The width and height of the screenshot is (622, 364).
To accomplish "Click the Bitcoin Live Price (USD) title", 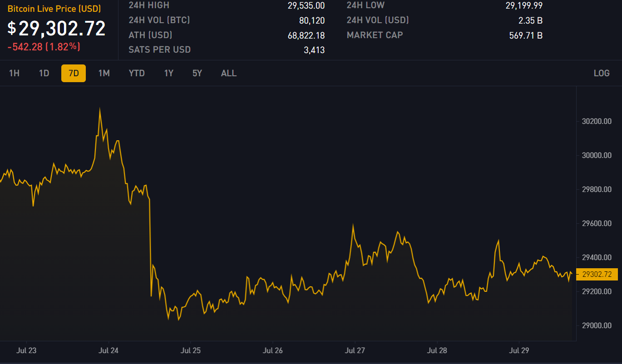I will pyautogui.click(x=54, y=9).
